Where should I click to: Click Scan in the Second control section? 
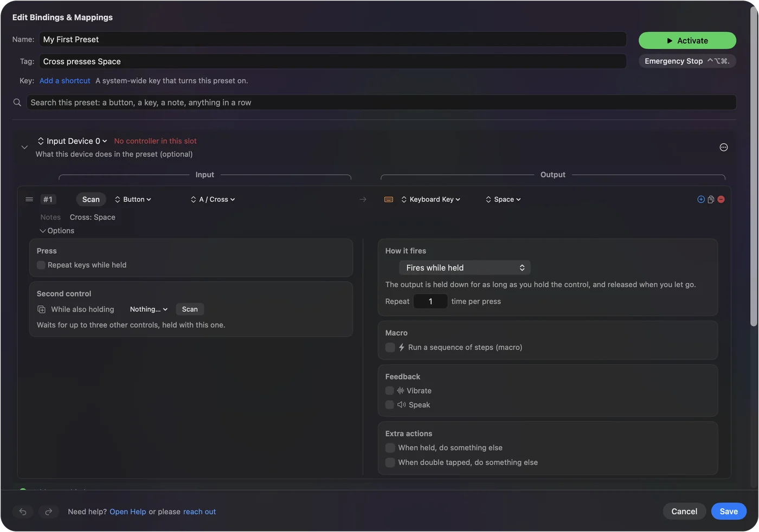pyautogui.click(x=190, y=309)
